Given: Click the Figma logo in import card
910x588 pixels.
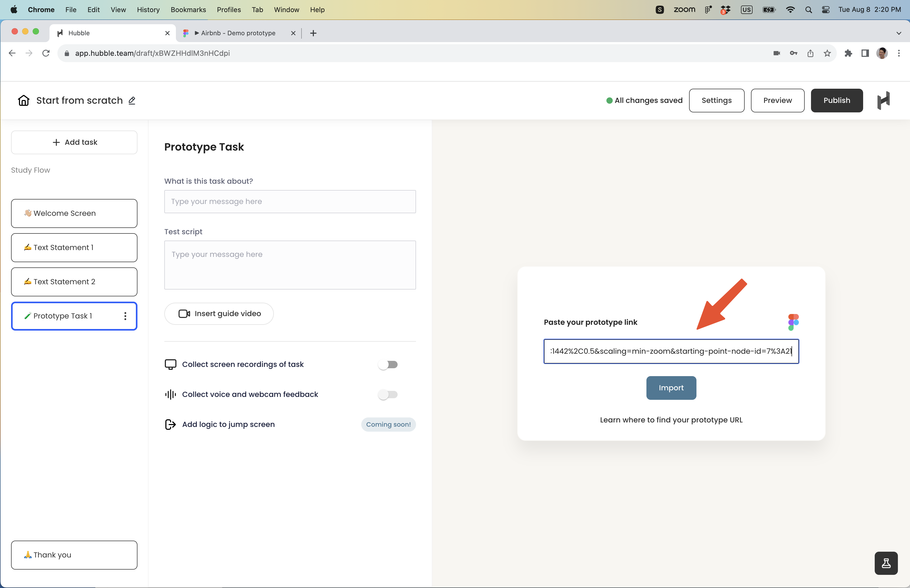Looking at the screenshot, I should (793, 322).
